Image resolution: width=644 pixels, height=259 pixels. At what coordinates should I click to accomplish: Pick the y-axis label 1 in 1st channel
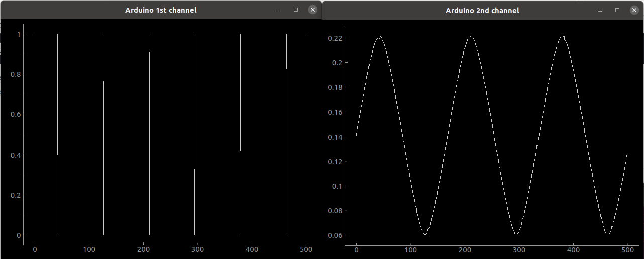coord(18,34)
